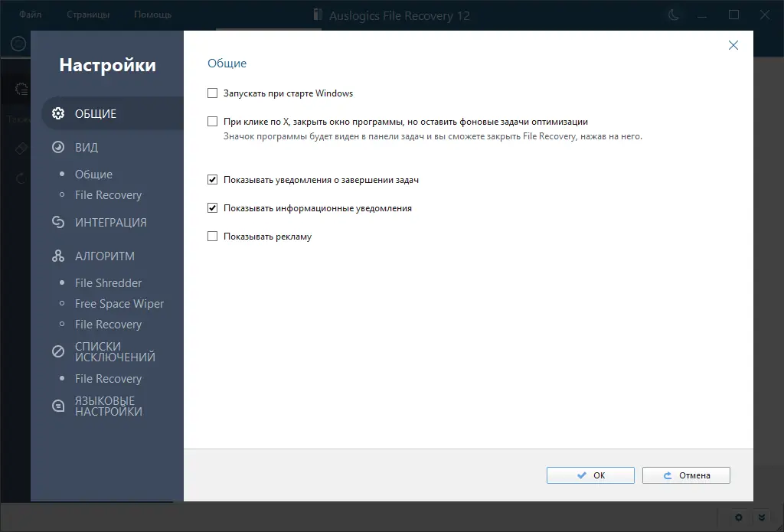Select File Shredder under АЛГОРИТМ

(107, 282)
